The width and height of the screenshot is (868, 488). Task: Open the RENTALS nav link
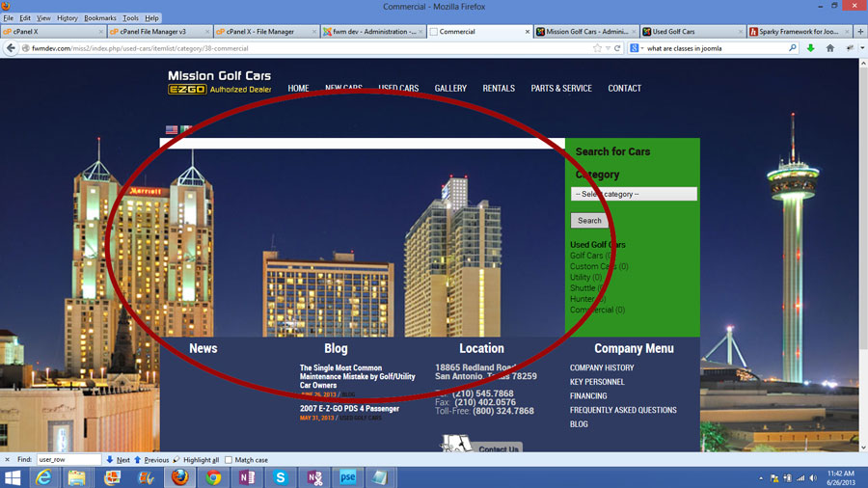499,88
